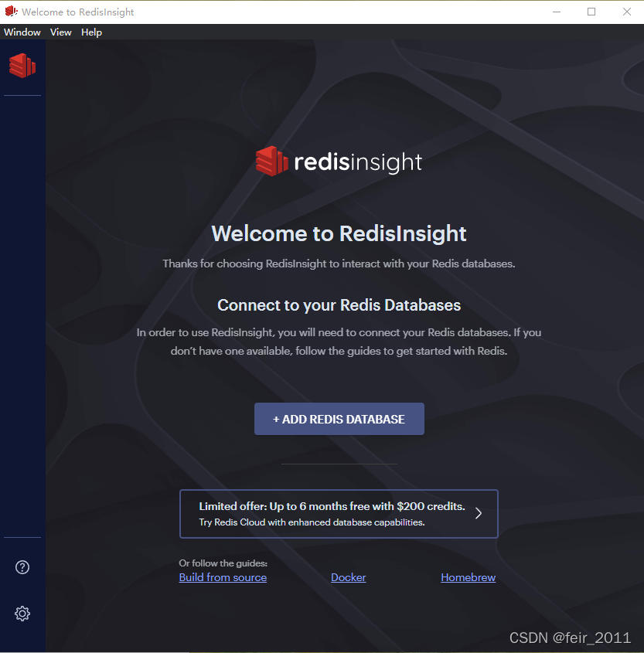This screenshot has width=644, height=653.
Task: Click the 'Welcome to RedisInsight' heading
Action: click(x=339, y=233)
